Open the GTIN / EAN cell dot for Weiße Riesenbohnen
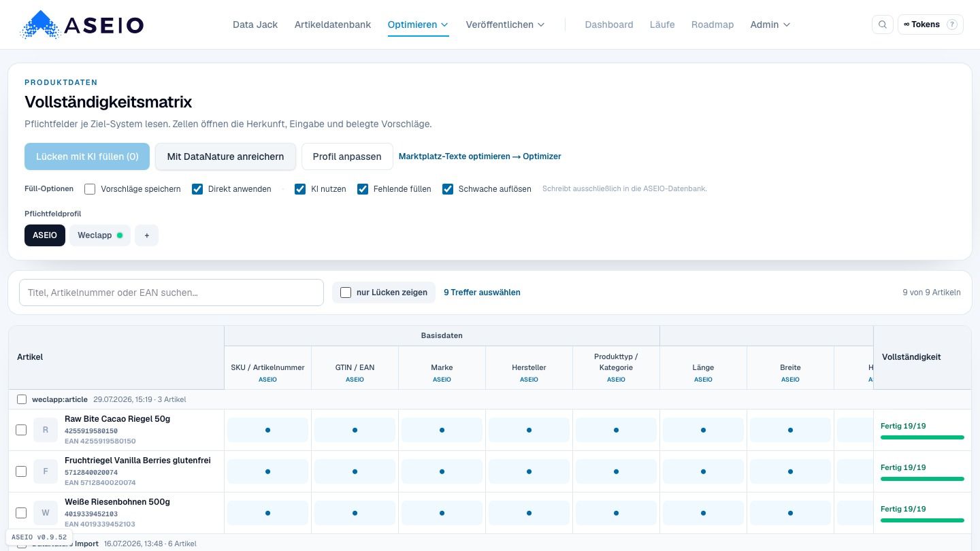The image size is (980, 551). point(355,513)
